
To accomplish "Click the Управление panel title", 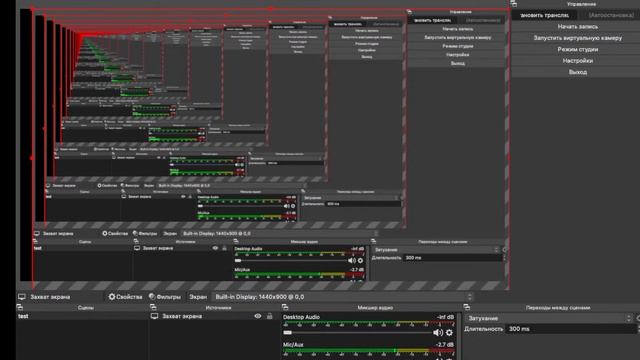I will click(581, 4).
